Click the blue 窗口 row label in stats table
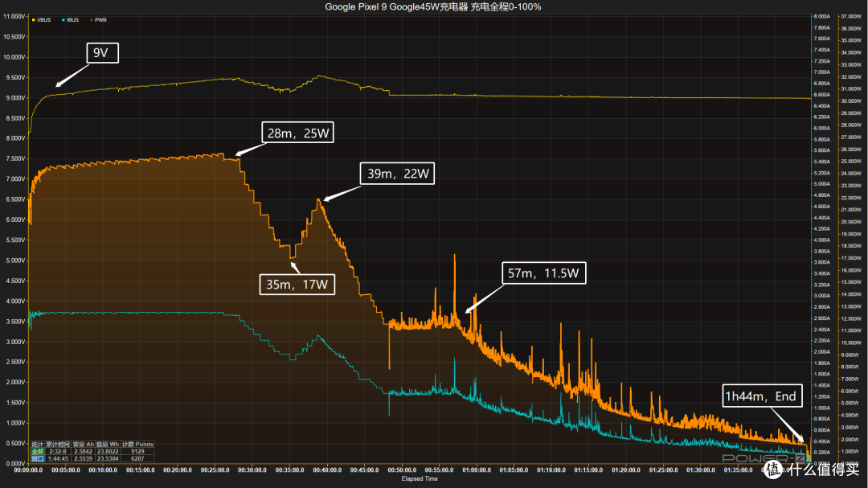The height and width of the screenshot is (488, 868). [x=37, y=458]
